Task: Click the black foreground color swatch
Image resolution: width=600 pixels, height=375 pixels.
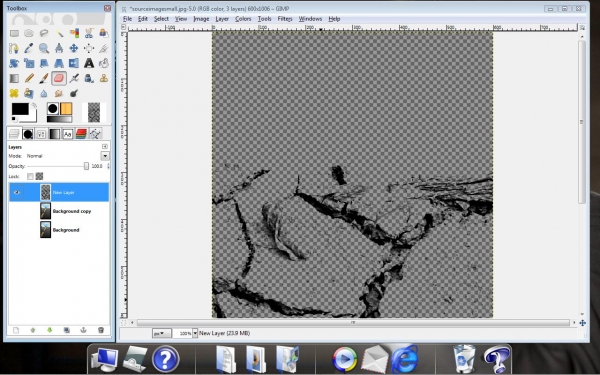Action: [x=20, y=109]
